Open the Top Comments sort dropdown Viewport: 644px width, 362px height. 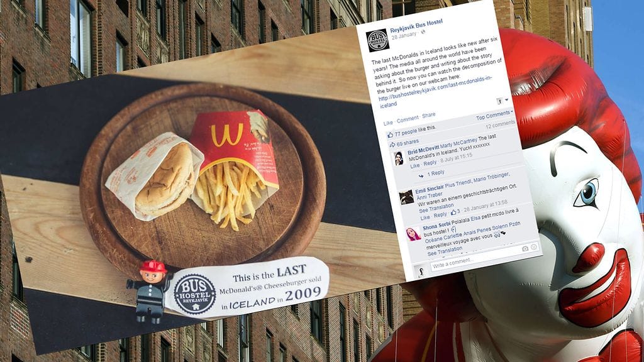[x=494, y=115]
